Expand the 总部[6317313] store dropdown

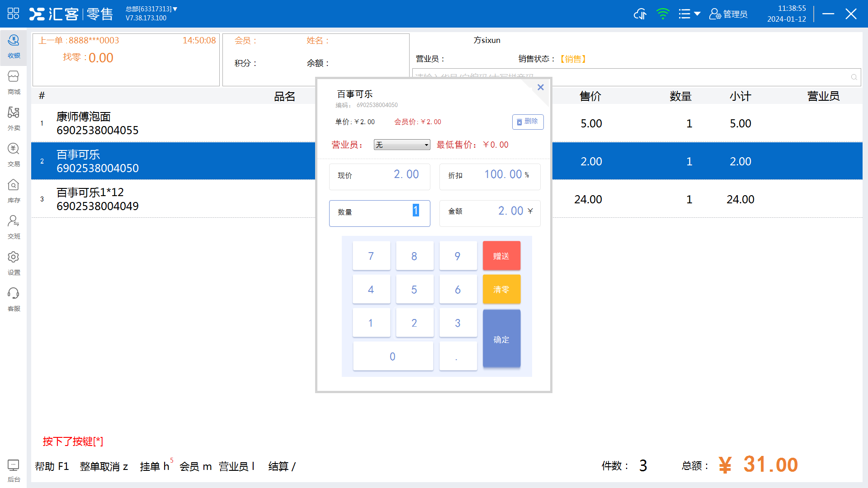point(151,8)
